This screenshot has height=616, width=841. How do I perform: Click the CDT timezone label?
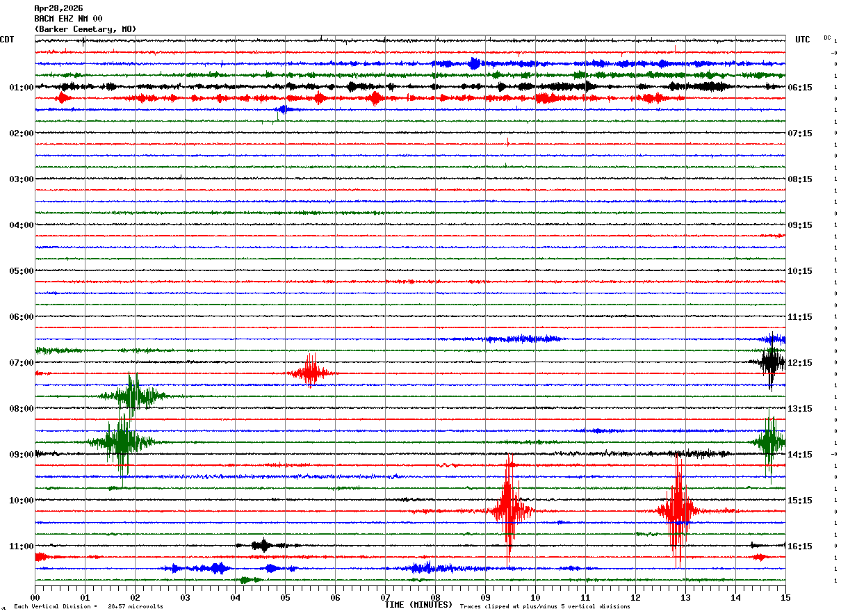tap(7, 40)
